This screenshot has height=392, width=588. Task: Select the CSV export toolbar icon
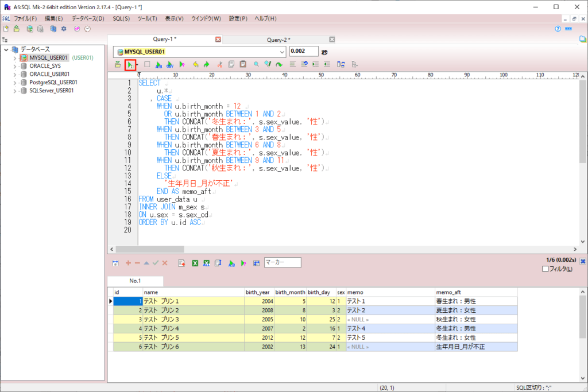point(169,64)
